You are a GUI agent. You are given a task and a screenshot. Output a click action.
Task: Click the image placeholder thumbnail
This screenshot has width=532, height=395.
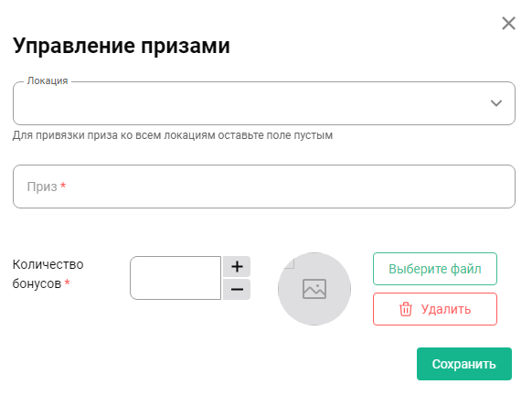pyautogui.click(x=314, y=289)
